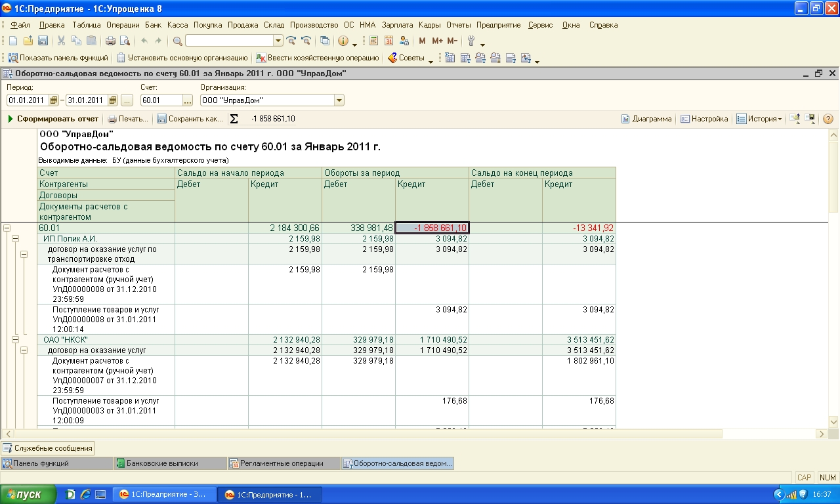Click the Диаграмма button
840x504 pixels.
pyautogui.click(x=646, y=119)
